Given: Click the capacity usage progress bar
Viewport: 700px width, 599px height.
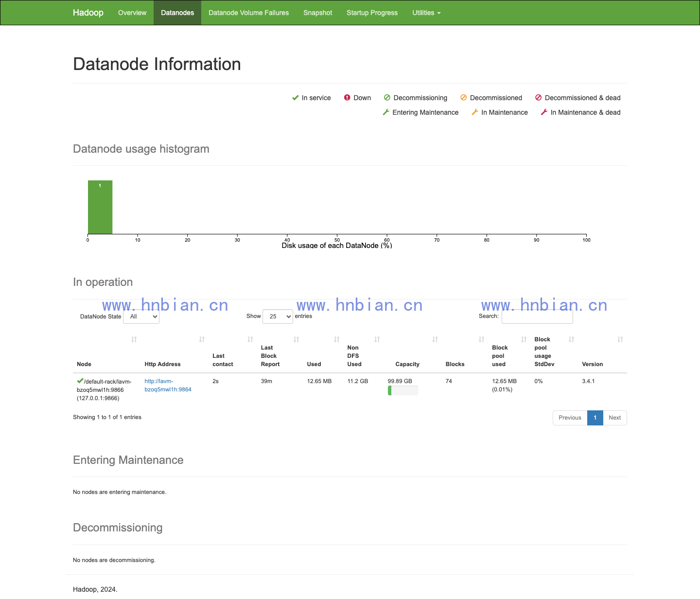Looking at the screenshot, I should [x=403, y=390].
